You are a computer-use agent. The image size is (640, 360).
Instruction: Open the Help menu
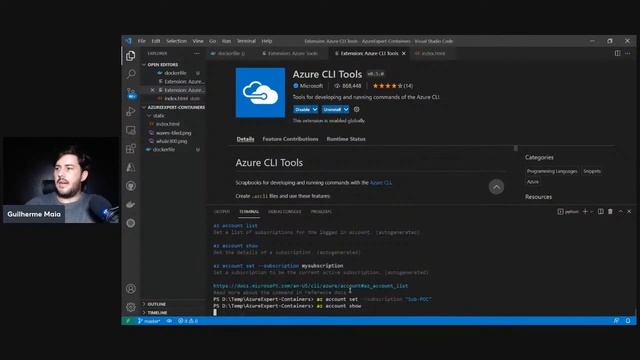[x=267, y=41]
